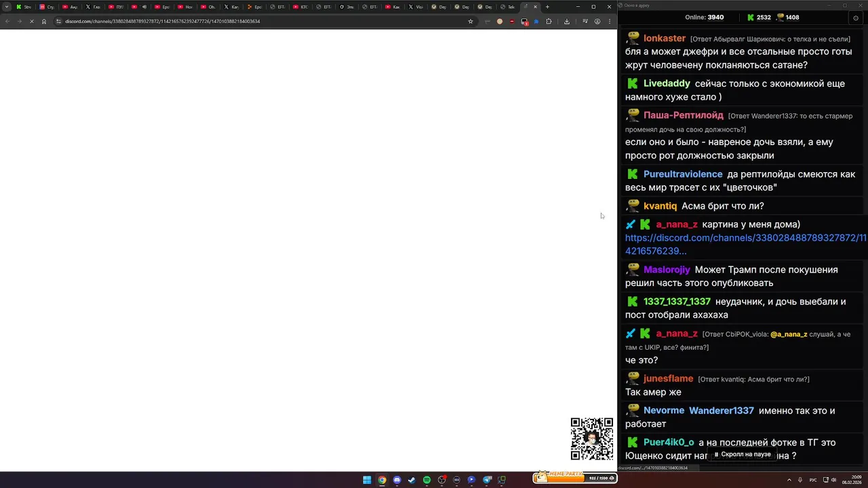Image resolution: width=868 pixels, height=488 pixels.
Task: Switch to the 'Эпс' tab
Action: 347,7
